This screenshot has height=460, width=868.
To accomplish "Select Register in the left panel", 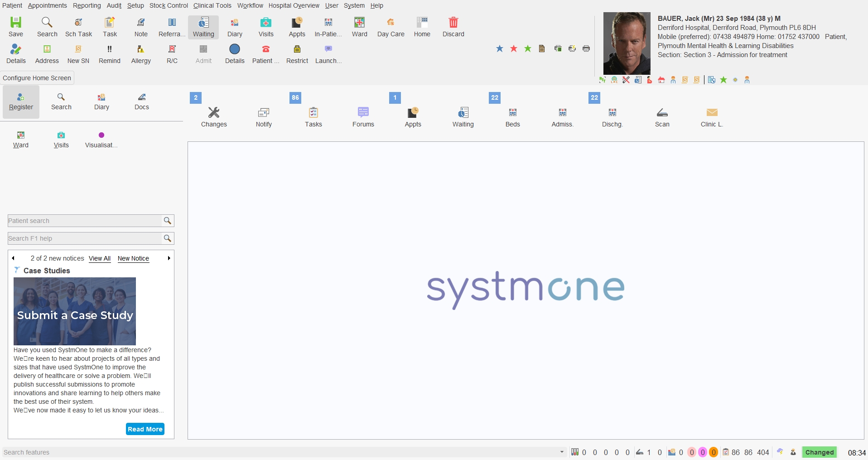I will coord(21,102).
